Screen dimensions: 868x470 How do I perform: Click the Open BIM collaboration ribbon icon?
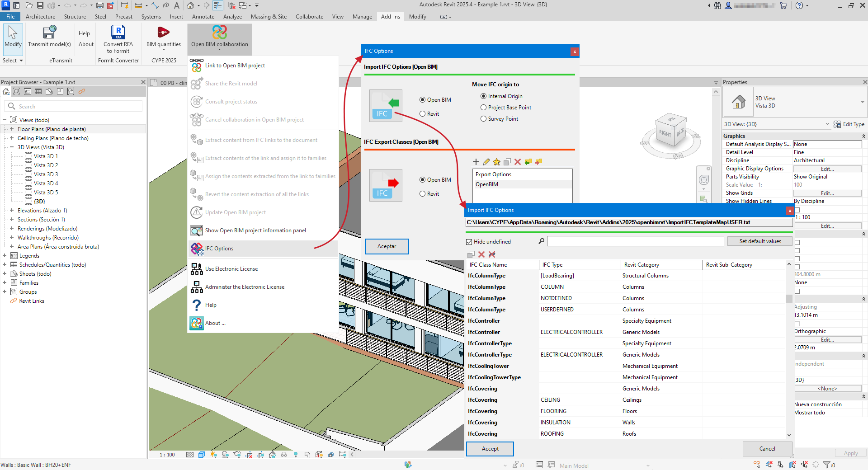point(219,33)
